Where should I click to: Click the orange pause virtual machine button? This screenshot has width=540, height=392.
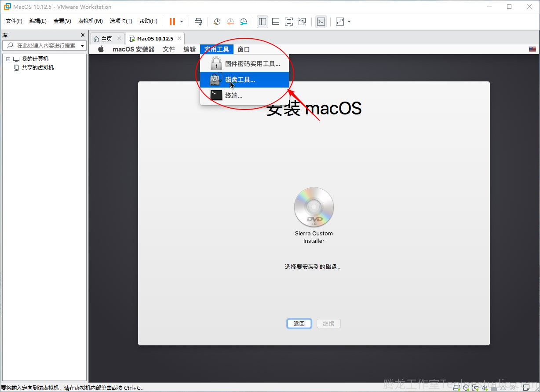point(172,22)
